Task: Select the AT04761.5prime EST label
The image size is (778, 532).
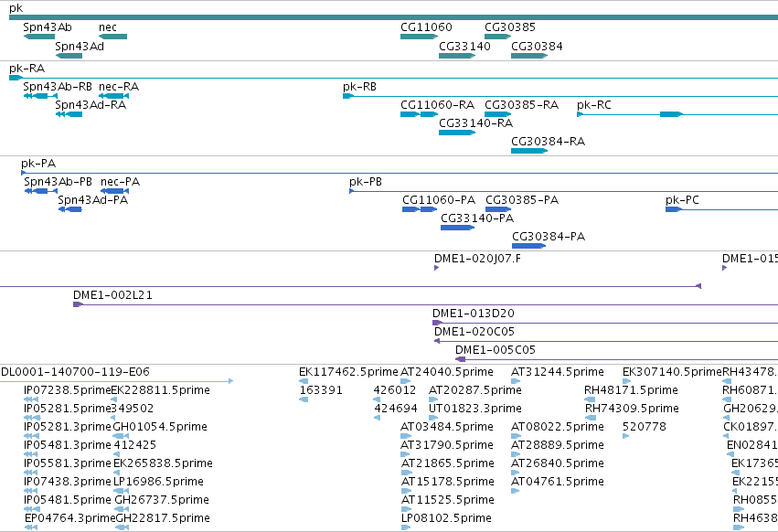Action: 558,482
